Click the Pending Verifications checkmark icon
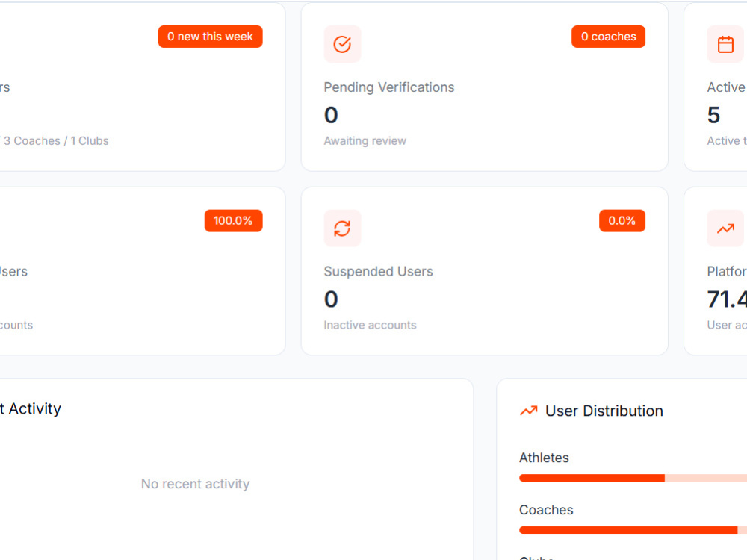The image size is (747, 560). tap(342, 44)
